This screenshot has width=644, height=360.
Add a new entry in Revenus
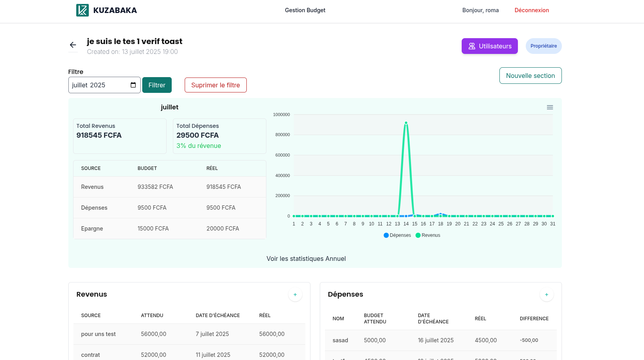pos(295,295)
